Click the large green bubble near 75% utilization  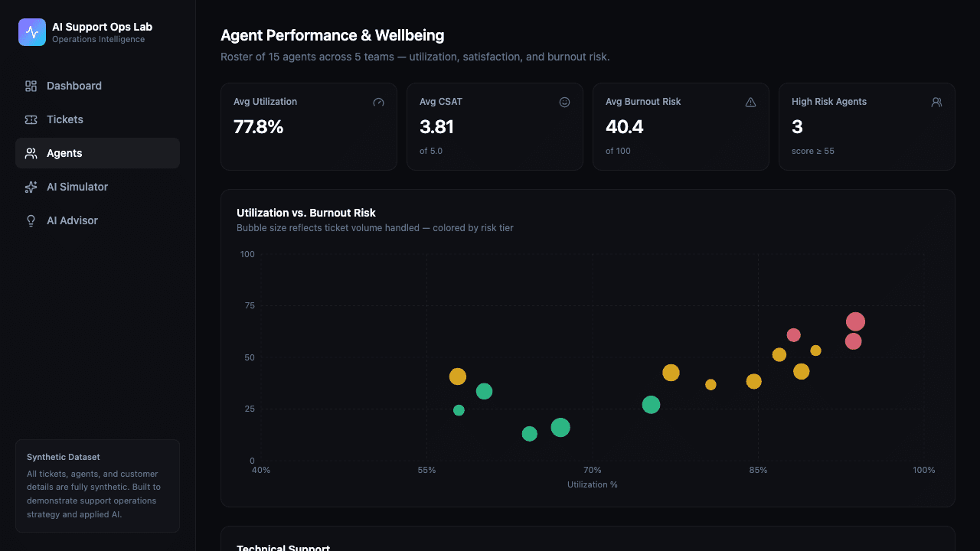pyautogui.click(x=651, y=405)
